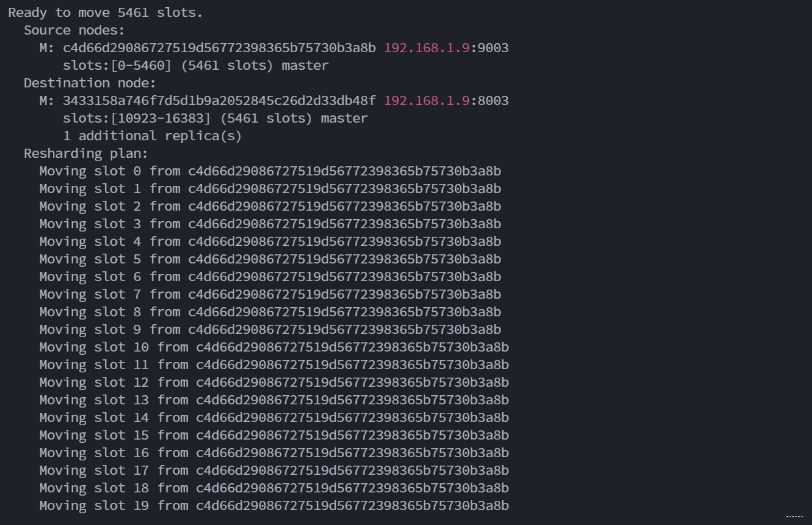
Task: Click the port number 9003 on the source node line
Action: (493, 48)
